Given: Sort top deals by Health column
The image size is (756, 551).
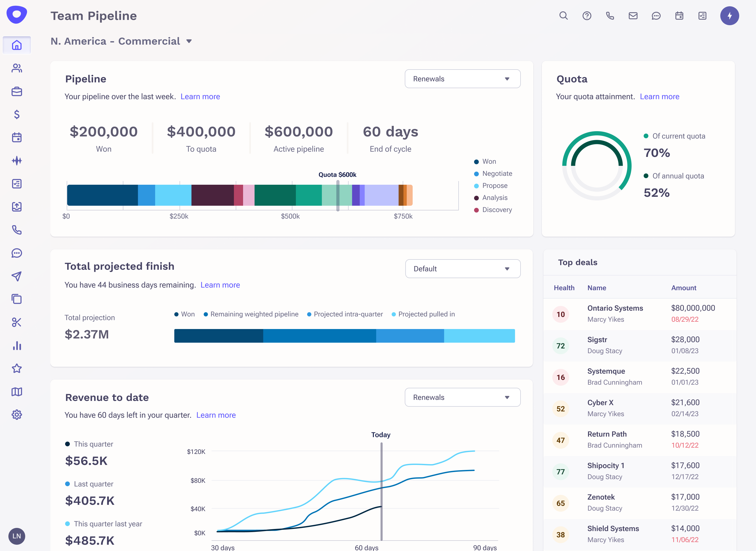Looking at the screenshot, I should [x=564, y=288].
